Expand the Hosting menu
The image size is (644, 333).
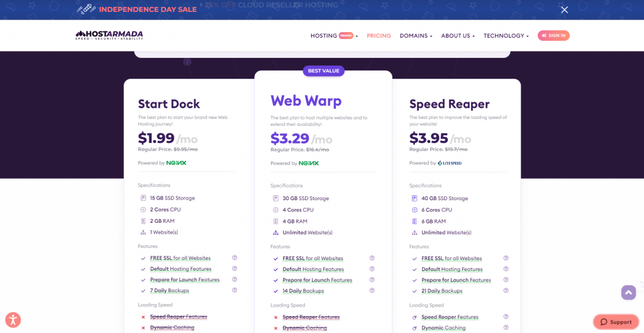334,36
